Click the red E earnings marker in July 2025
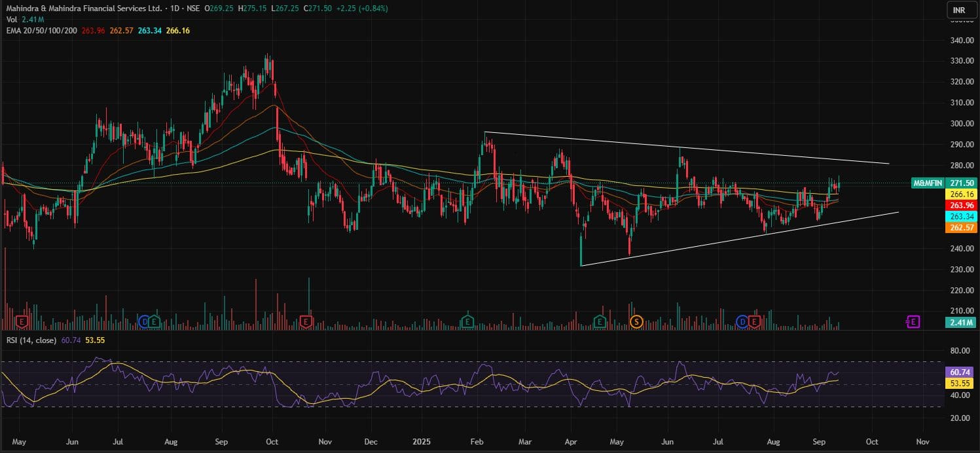Screen dimensions: 980x453 point(754,321)
